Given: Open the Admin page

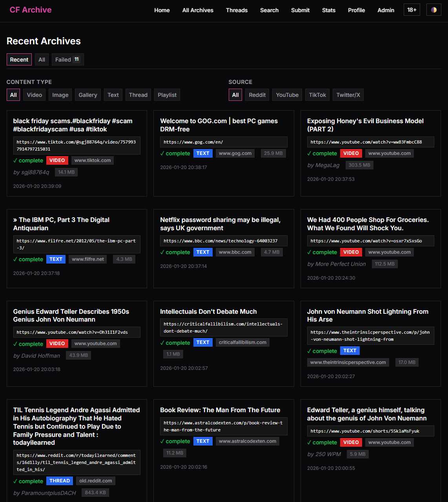Looking at the screenshot, I should click(386, 10).
